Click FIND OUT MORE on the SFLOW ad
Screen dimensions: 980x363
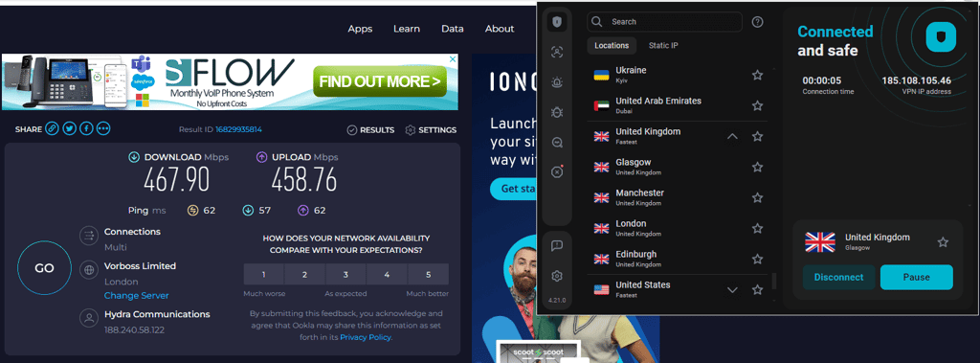point(380,82)
